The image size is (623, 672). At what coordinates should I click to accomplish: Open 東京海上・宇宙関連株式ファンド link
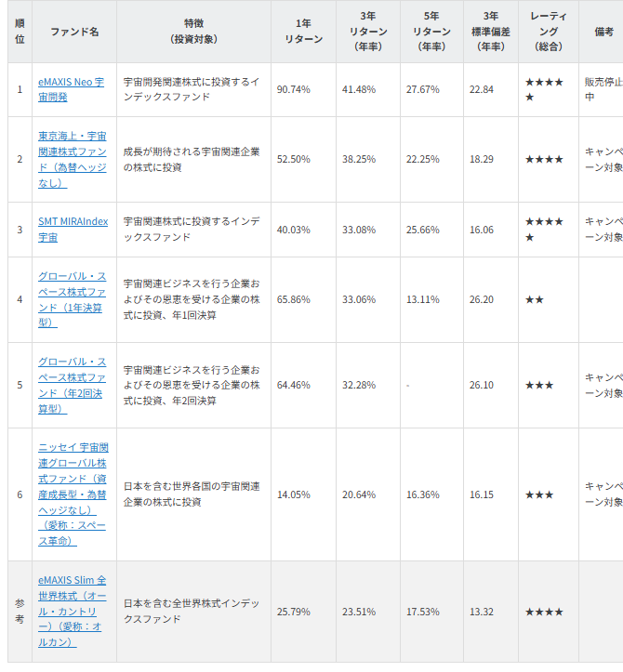pyautogui.click(x=72, y=160)
